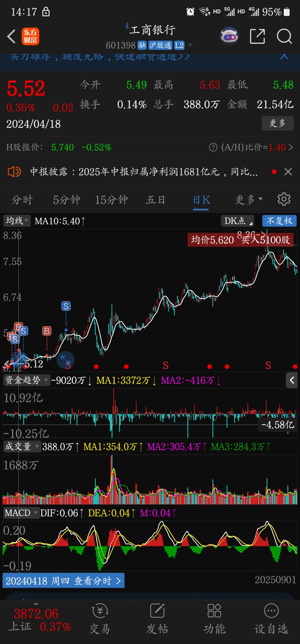Screen dimensions: 300x644
Task: Select the 日K tab
Action: point(201,200)
